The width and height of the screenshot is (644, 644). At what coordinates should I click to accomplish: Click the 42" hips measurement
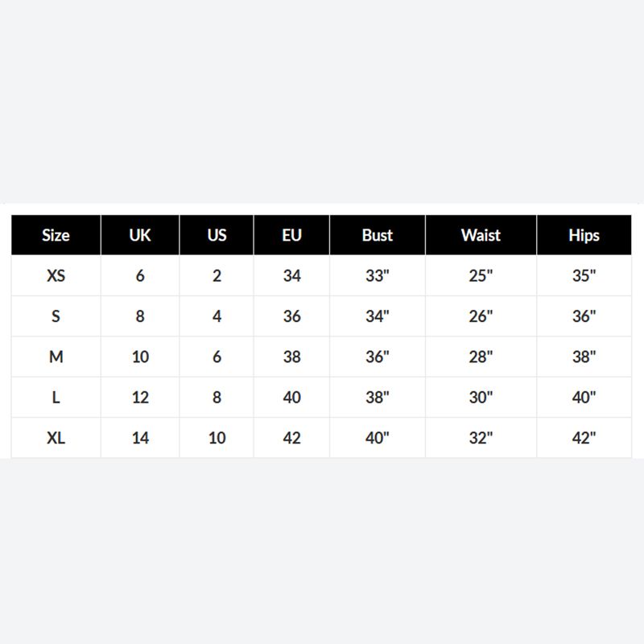point(584,438)
